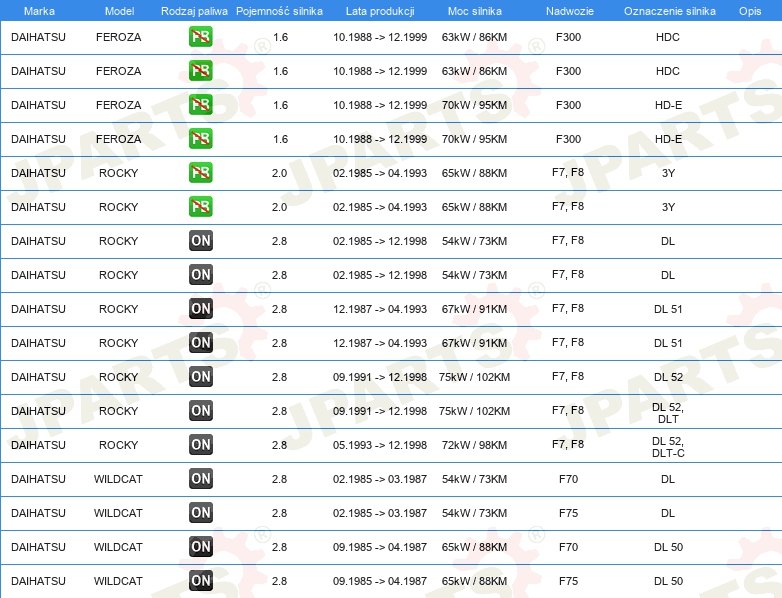Click 02.1985 -> 03.1987 date in WILDCAT F75 row
The image size is (782, 598).
pyautogui.click(x=380, y=513)
